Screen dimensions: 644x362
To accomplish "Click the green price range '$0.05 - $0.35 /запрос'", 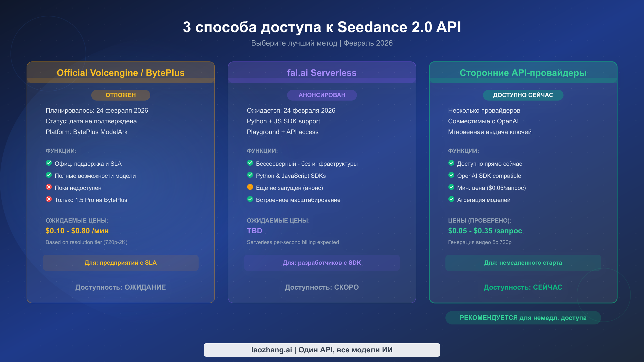I will (x=485, y=231).
